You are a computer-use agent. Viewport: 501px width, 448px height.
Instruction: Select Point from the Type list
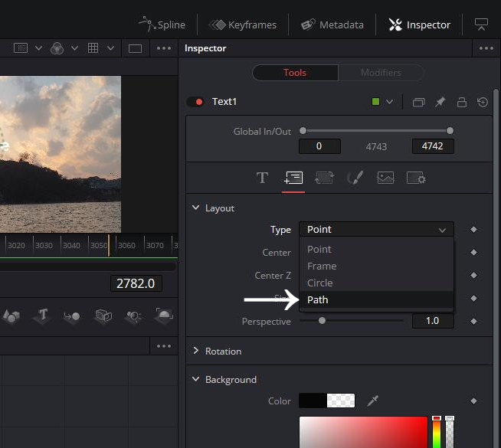point(376,250)
